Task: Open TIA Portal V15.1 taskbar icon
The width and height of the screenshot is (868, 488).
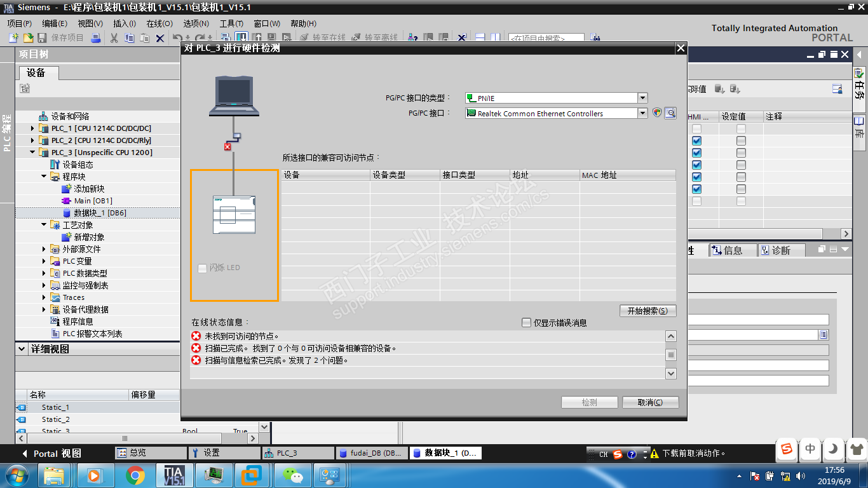Action: [x=174, y=475]
